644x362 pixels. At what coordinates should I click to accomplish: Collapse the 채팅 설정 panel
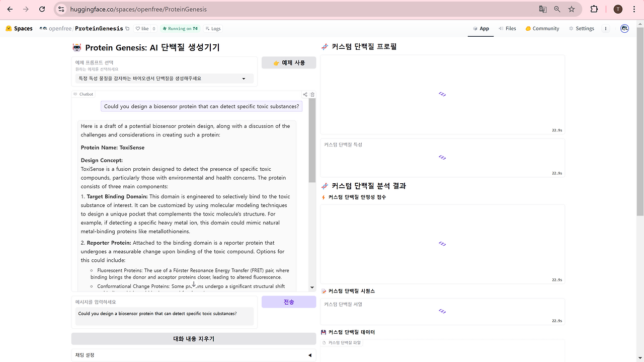[x=310, y=355]
